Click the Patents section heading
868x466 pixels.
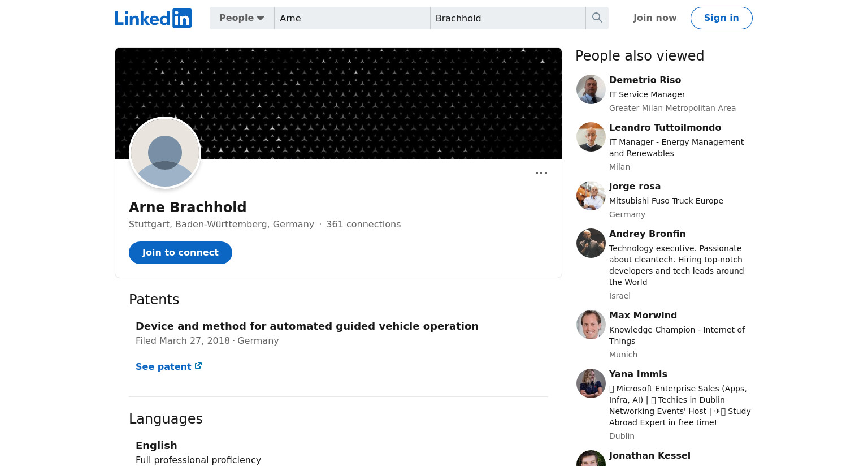154,299
